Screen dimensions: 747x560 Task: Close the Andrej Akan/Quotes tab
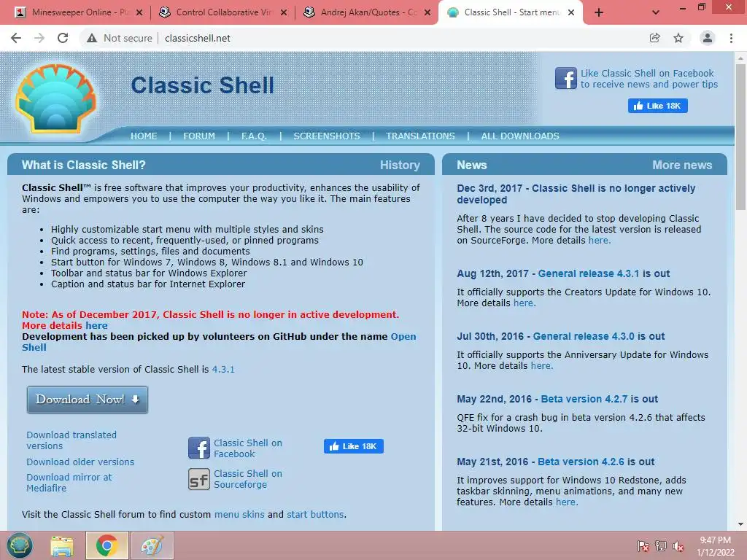427,12
